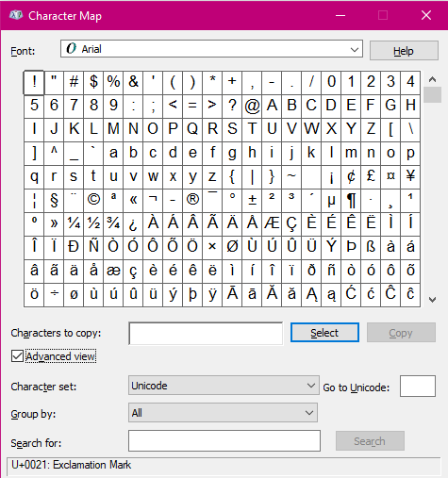Choose the one-half fraction ½ character
The image size is (448, 478).
coord(93,224)
